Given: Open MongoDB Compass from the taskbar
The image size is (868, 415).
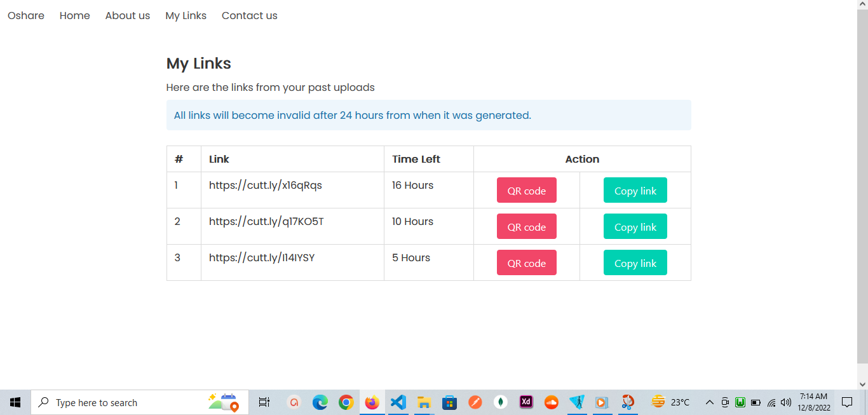Looking at the screenshot, I should click(x=501, y=402).
